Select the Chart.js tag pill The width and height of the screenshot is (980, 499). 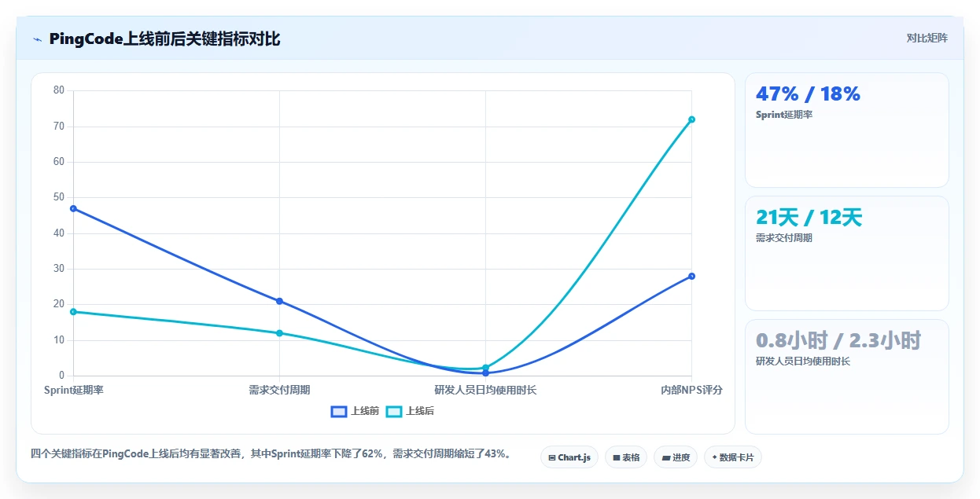569,457
